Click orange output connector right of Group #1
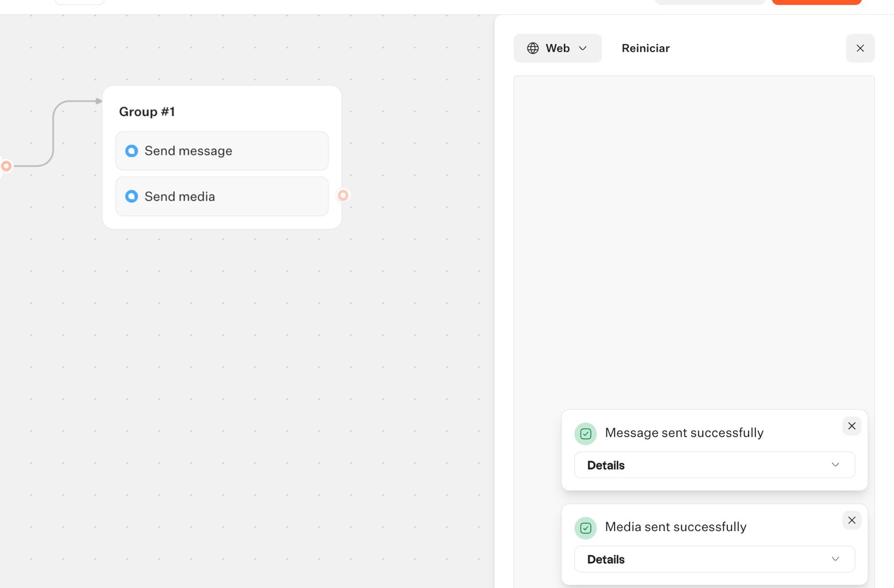Viewport: 894px width, 588px height. [x=343, y=195]
